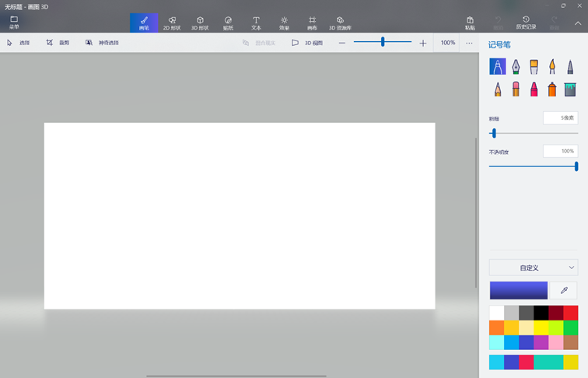The height and width of the screenshot is (378, 588).
Task: Open the 菜单 expand menu
Action: [14, 22]
